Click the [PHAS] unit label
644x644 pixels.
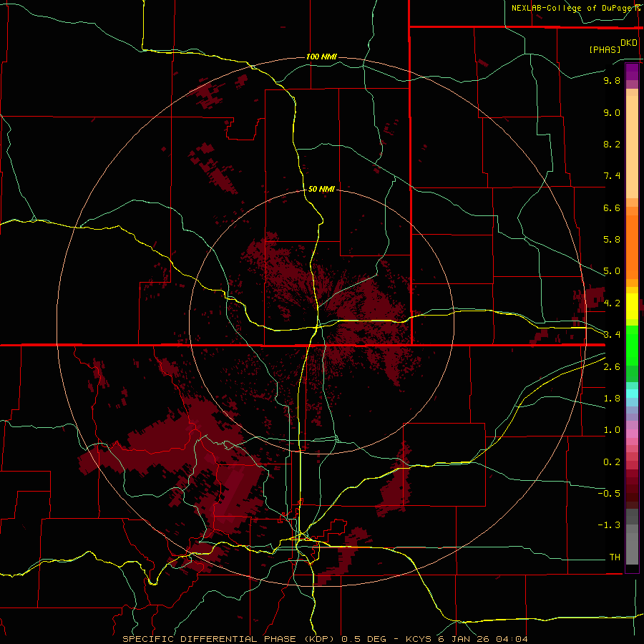pos(605,49)
